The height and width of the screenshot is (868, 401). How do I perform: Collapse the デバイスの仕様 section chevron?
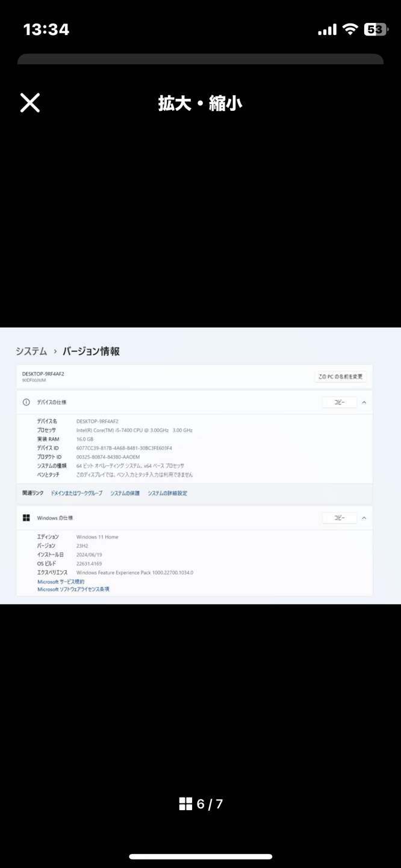tap(364, 402)
